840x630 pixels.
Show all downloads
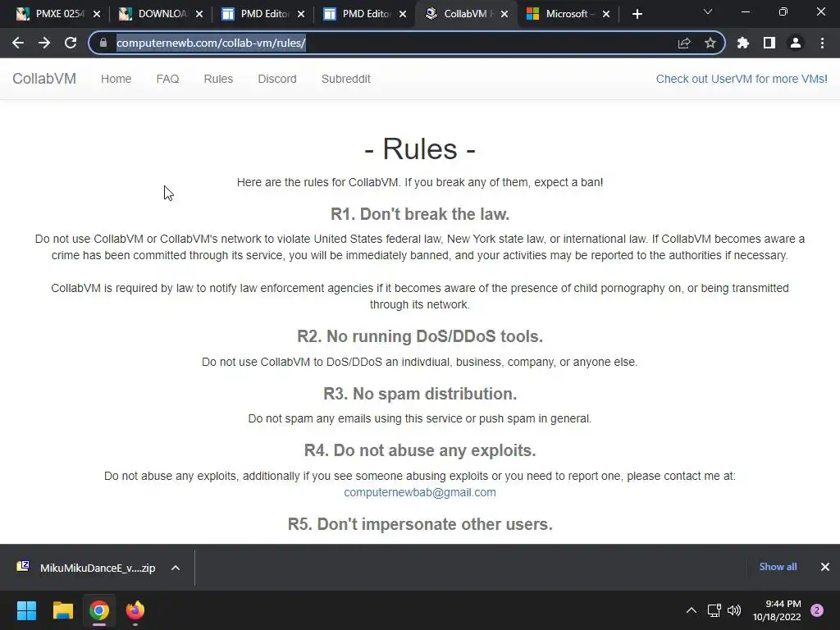click(778, 567)
